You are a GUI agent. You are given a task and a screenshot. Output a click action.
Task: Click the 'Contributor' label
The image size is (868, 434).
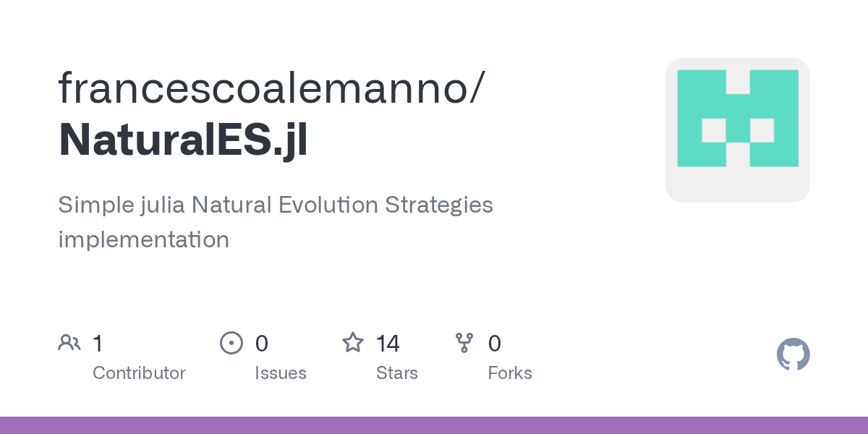[x=139, y=373]
